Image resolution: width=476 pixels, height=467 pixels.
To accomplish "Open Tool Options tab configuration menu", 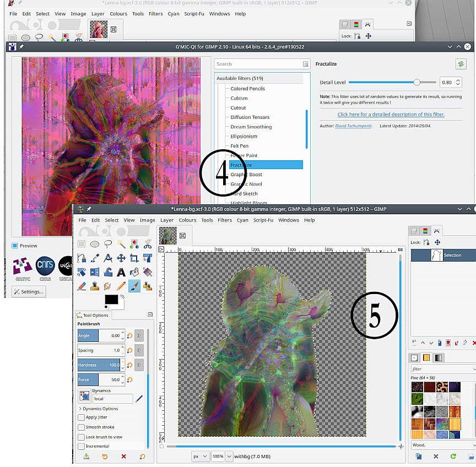I will pos(150,314).
